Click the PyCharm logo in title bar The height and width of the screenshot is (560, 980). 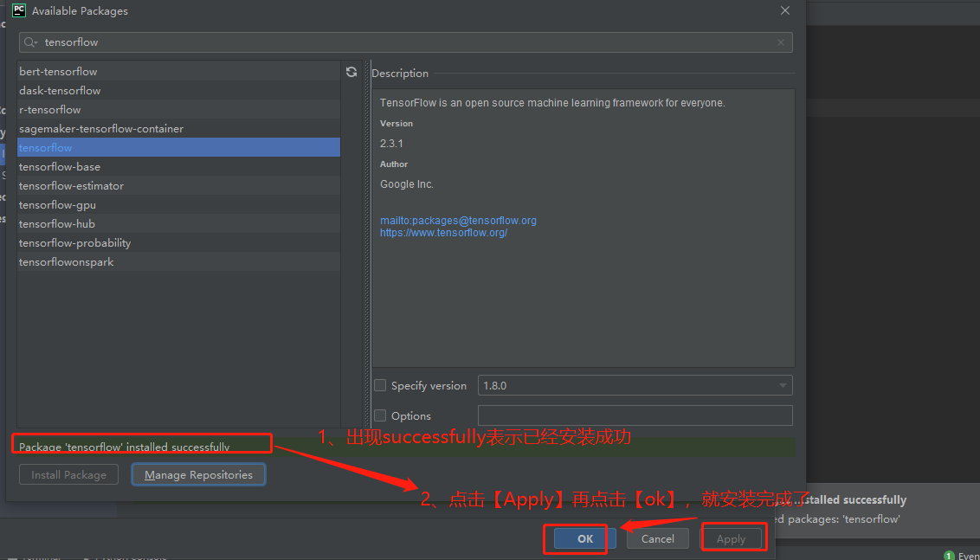coord(19,10)
